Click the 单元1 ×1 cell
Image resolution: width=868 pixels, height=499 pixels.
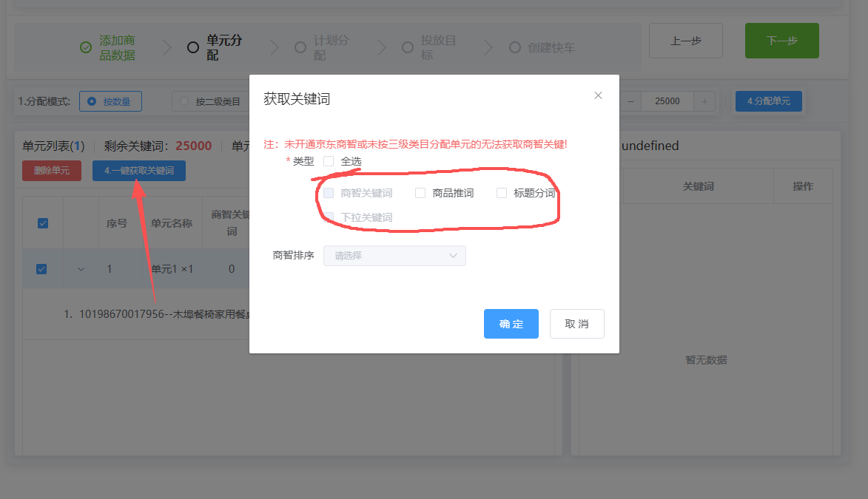(x=172, y=269)
